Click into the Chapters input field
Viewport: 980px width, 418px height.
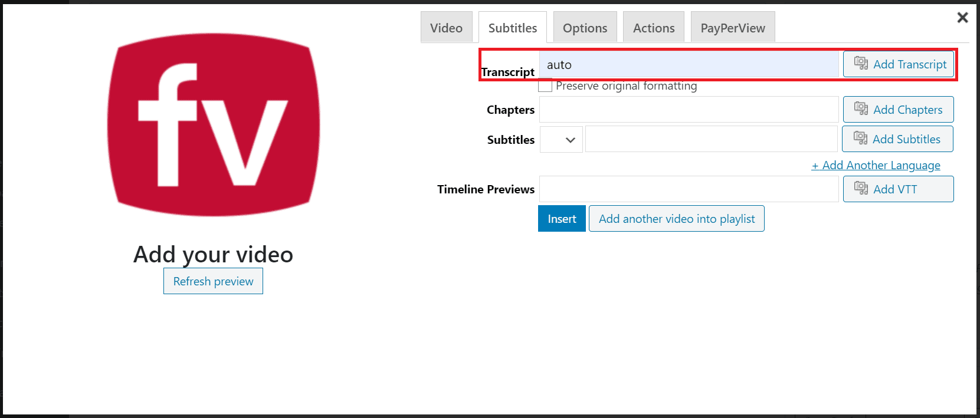click(x=689, y=110)
